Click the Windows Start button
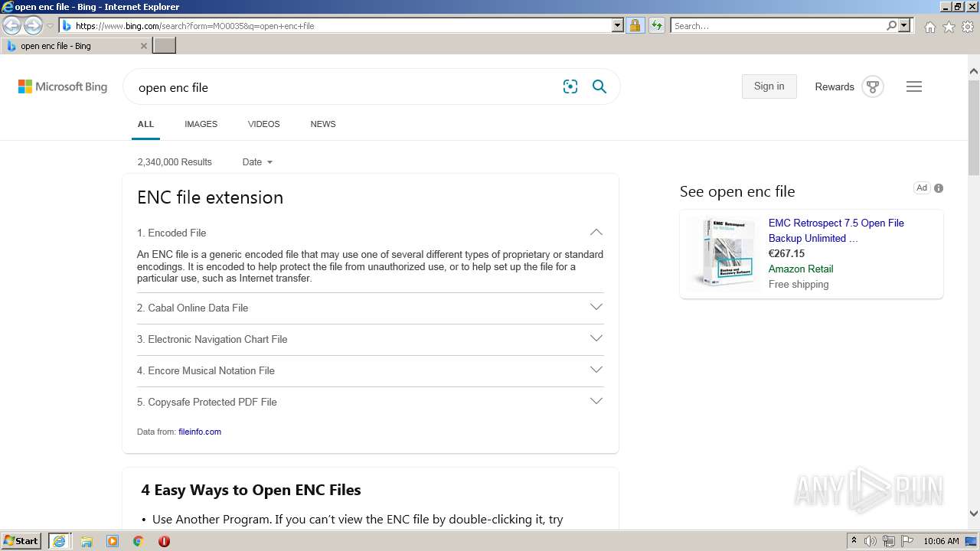980x551 pixels. 21,540
